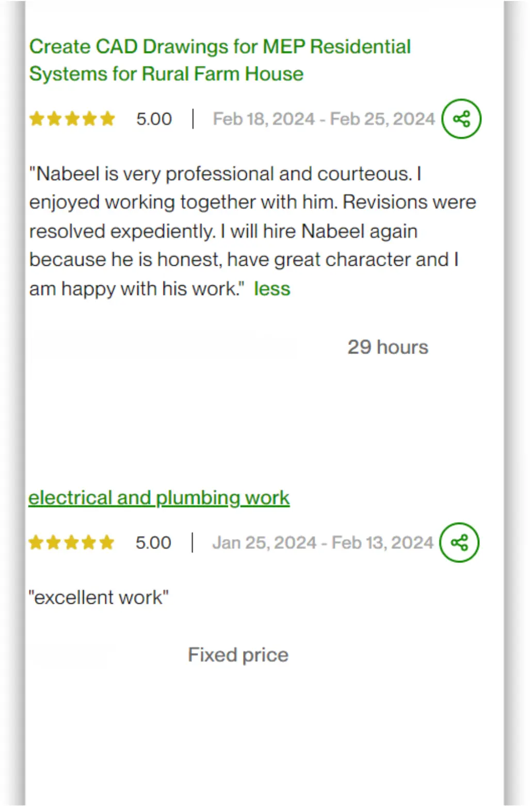This screenshot has height=806, width=532.
Task: Click the Jan 25, 2024 start date
Action: [x=264, y=542]
